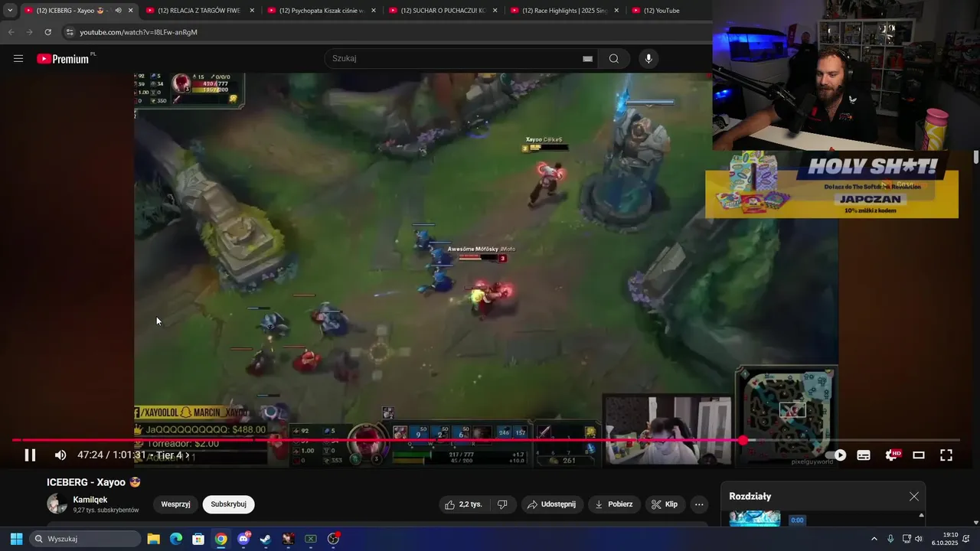Go back in browser history
Screen dimensions: 980x551
click(x=11, y=32)
